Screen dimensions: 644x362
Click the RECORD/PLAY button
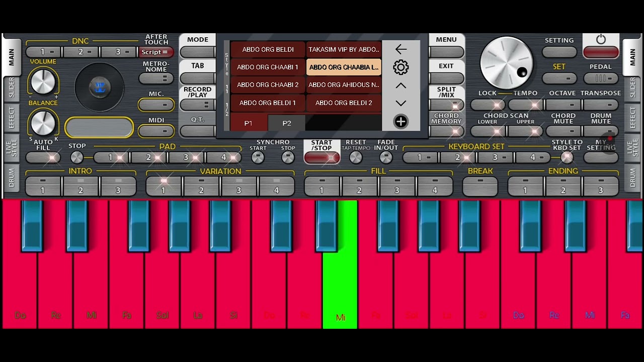coord(198,105)
